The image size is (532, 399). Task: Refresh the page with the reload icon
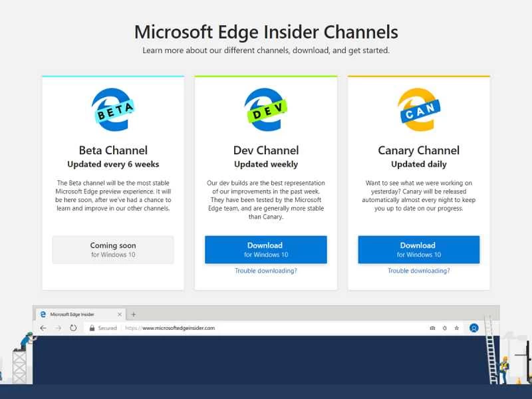[72, 328]
